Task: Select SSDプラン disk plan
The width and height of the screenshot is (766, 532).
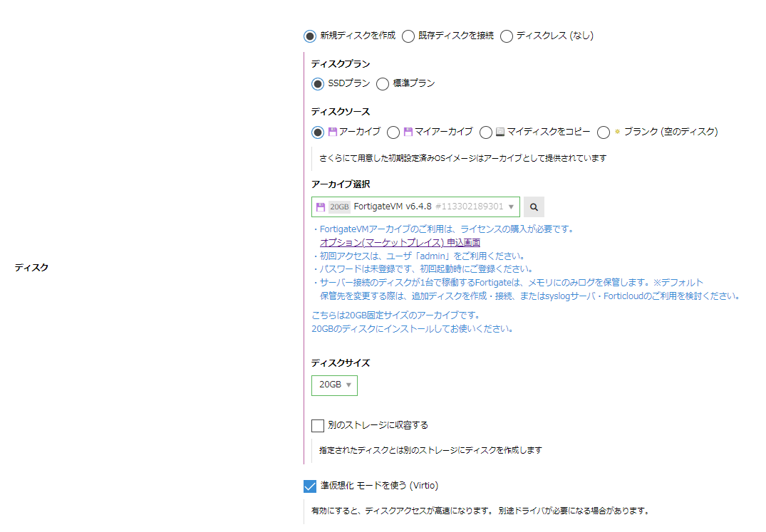Action: click(318, 84)
